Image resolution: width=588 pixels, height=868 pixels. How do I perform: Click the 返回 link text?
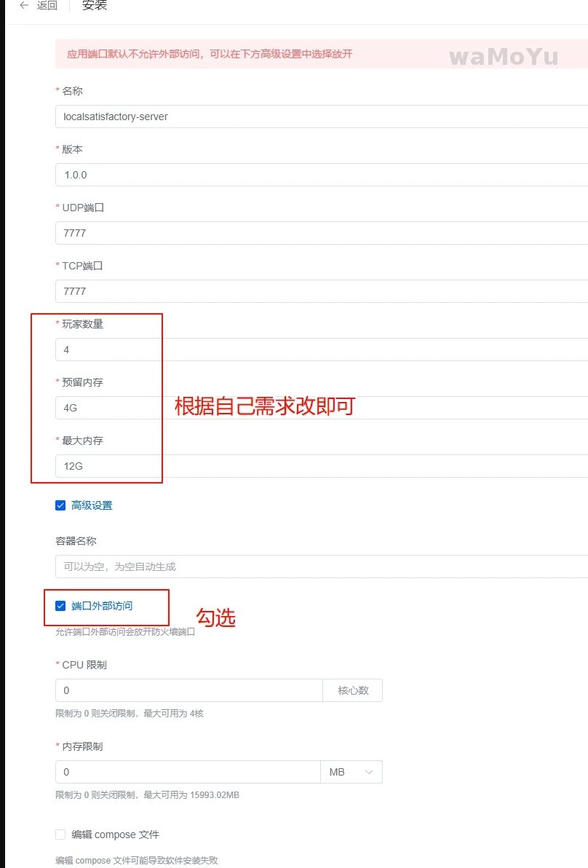(x=47, y=6)
